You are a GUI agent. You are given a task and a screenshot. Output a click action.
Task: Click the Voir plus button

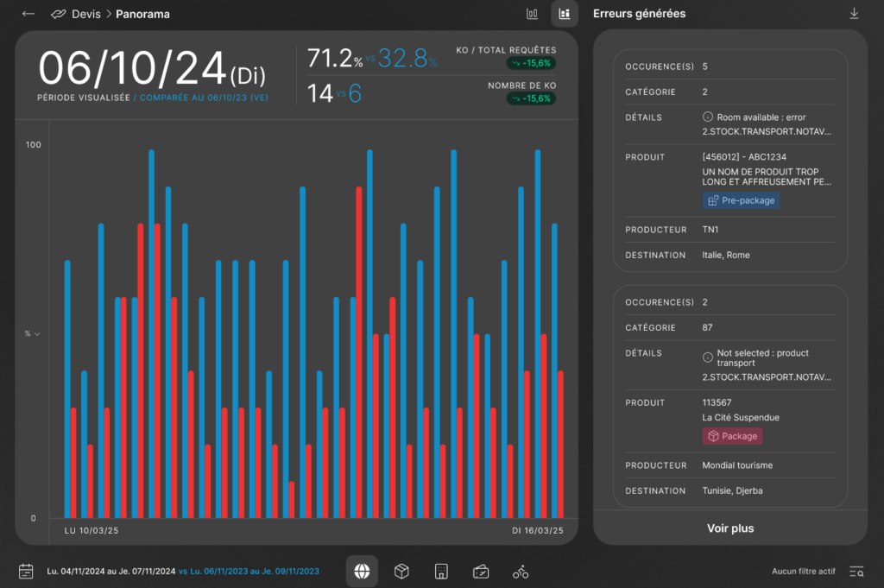click(x=730, y=528)
